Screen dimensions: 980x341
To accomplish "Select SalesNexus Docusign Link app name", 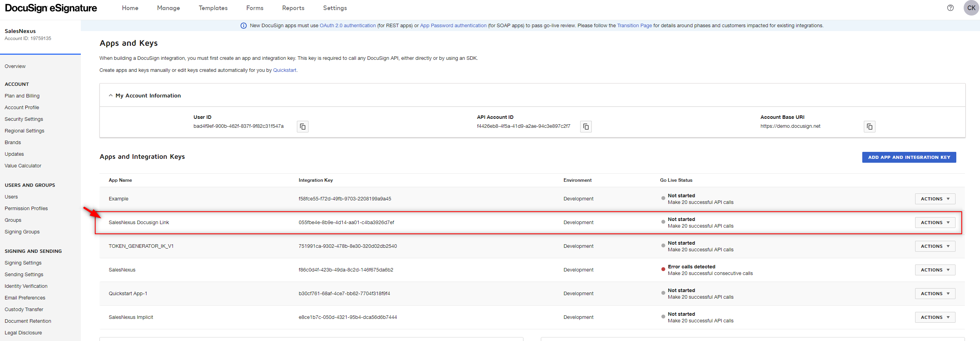I will 139,223.
